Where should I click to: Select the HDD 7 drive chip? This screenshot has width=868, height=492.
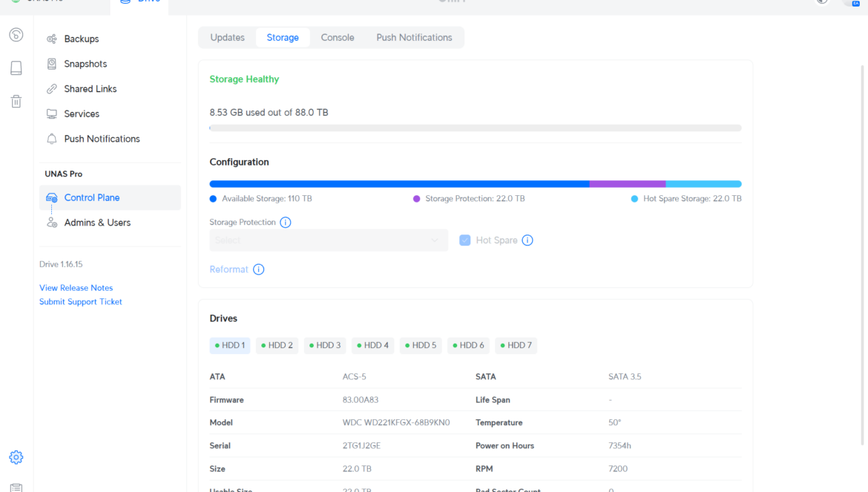(516, 345)
